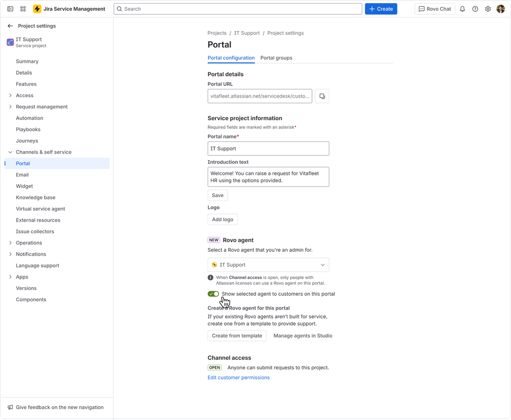Screen dimensions: 511x420
Task: Click the megaphone feedback icon
Action: point(10,407)
